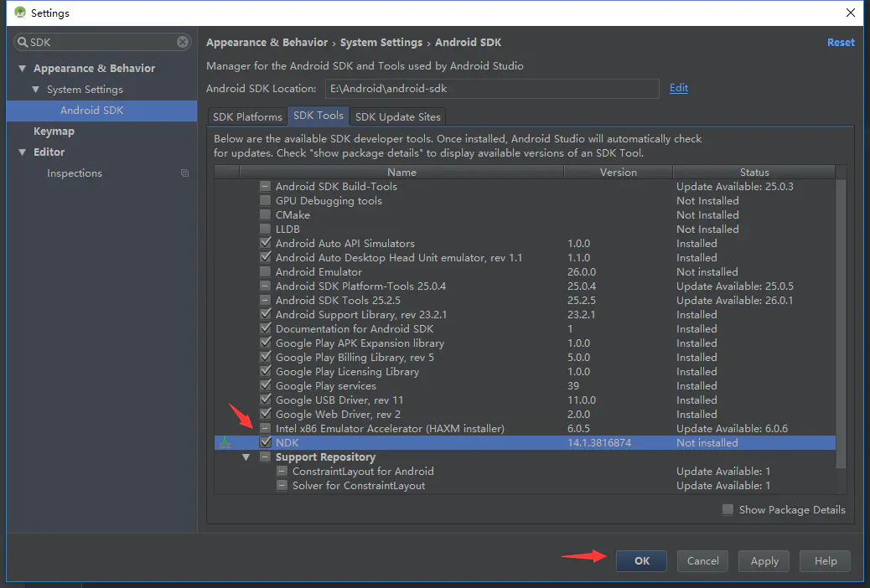Open Inspections settings page
Viewport: 870px width, 588px height.
coord(75,173)
